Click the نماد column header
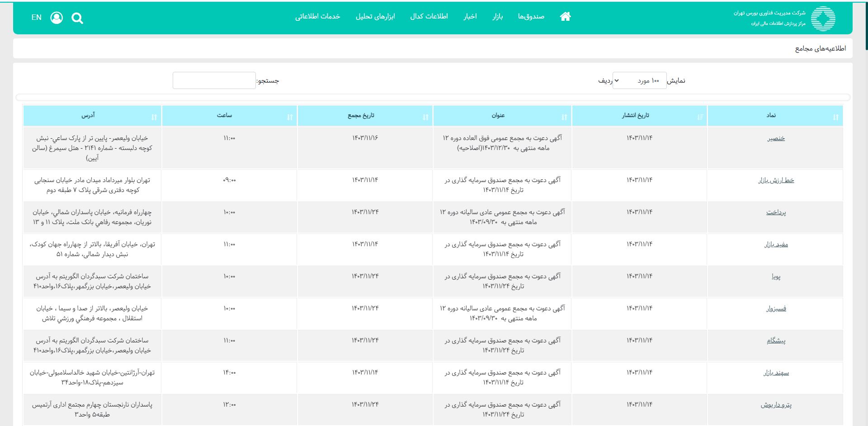This screenshot has height=426, width=868. coord(775,116)
